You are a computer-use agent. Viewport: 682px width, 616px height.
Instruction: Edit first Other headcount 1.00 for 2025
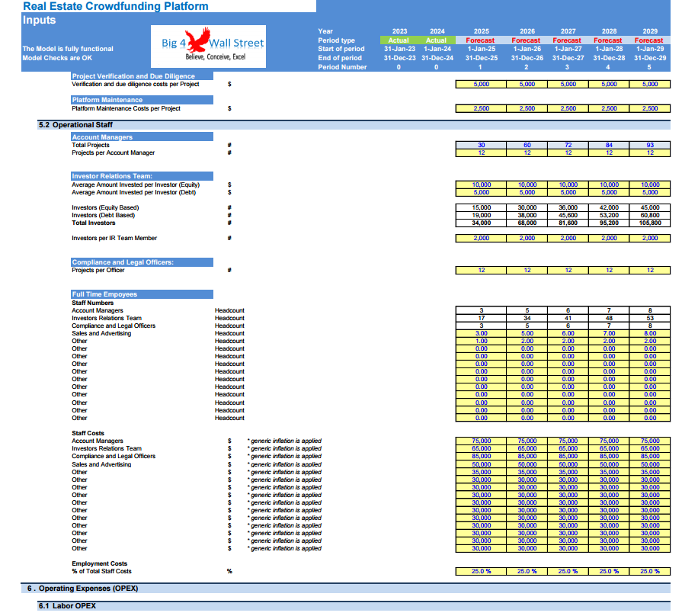pos(481,341)
